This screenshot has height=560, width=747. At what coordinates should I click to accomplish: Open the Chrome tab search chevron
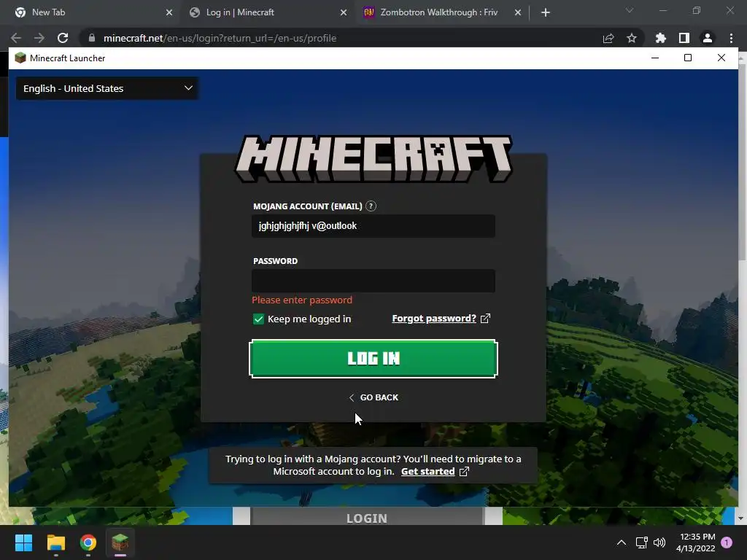(x=630, y=10)
